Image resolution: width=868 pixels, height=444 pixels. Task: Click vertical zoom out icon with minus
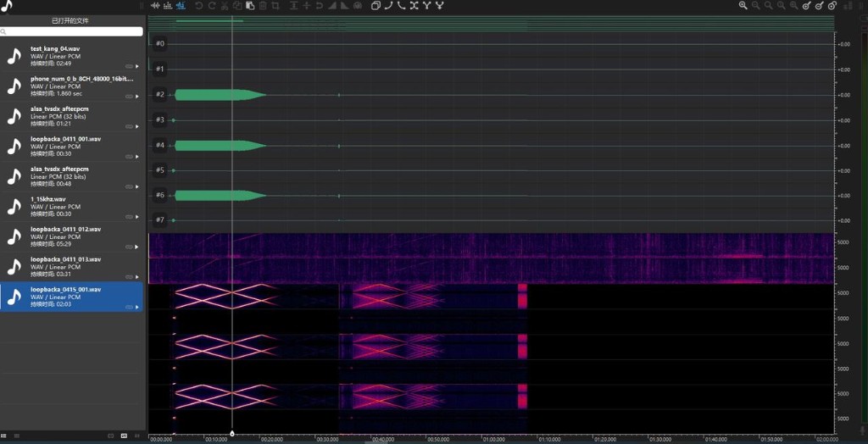coord(820,6)
